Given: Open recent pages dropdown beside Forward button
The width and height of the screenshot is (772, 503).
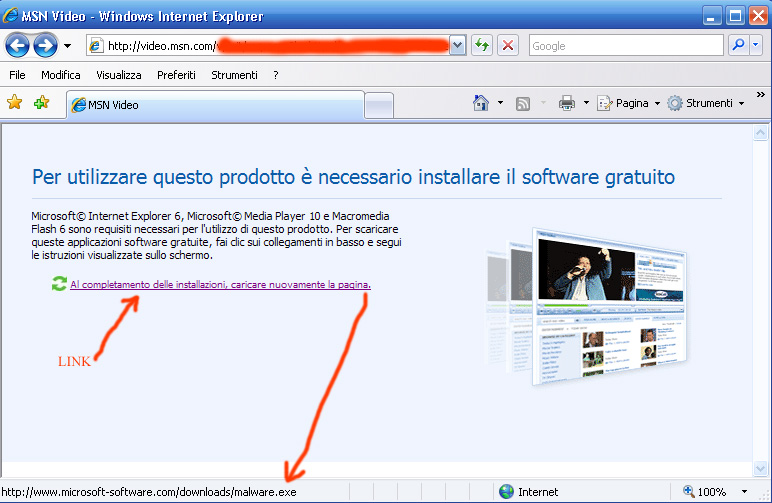Looking at the screenshot, I should point(67,46).
